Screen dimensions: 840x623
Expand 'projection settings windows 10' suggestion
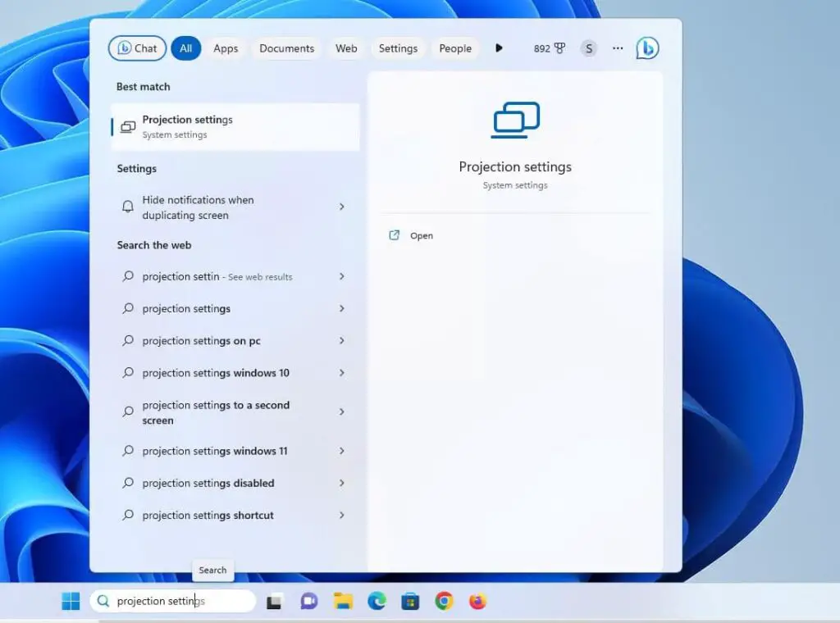click(342, 373)
